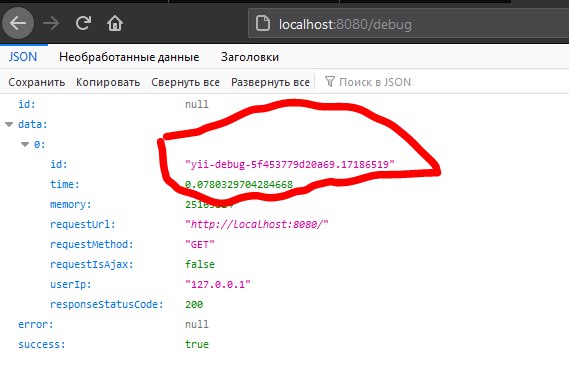Click the 0.0780329704284668 time value

(239, 184)
